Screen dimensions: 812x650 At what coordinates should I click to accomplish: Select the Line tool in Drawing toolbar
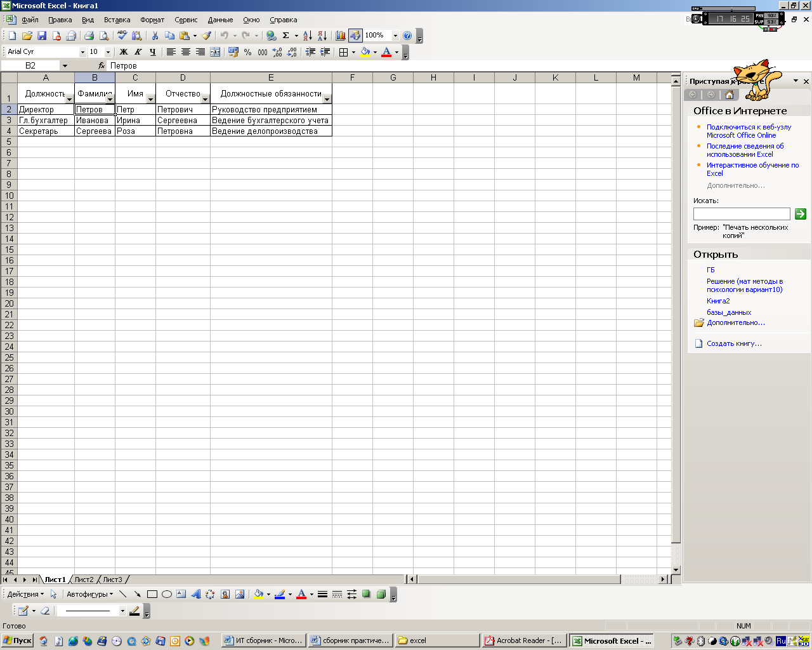[x=122, y=594]
